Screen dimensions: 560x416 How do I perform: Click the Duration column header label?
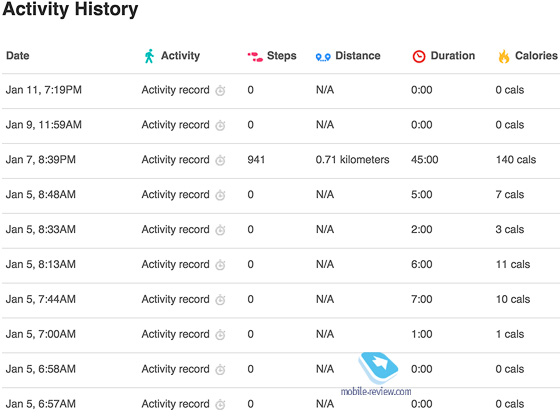point(453,56)
